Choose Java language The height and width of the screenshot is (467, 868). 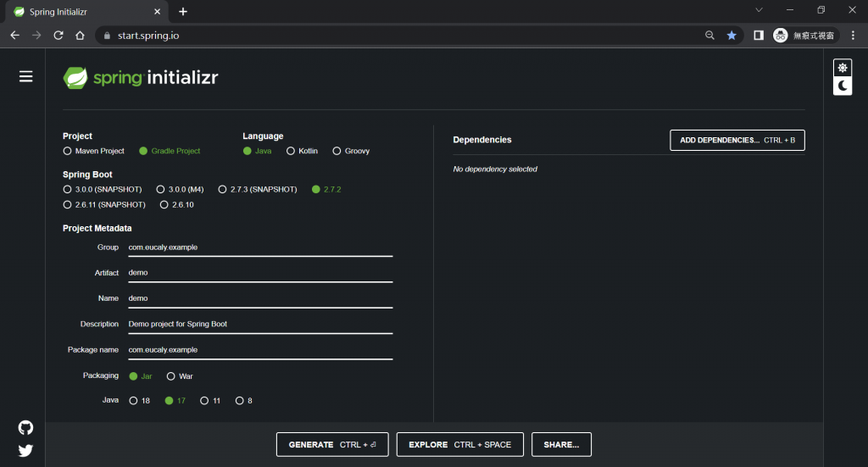[258, 151]
